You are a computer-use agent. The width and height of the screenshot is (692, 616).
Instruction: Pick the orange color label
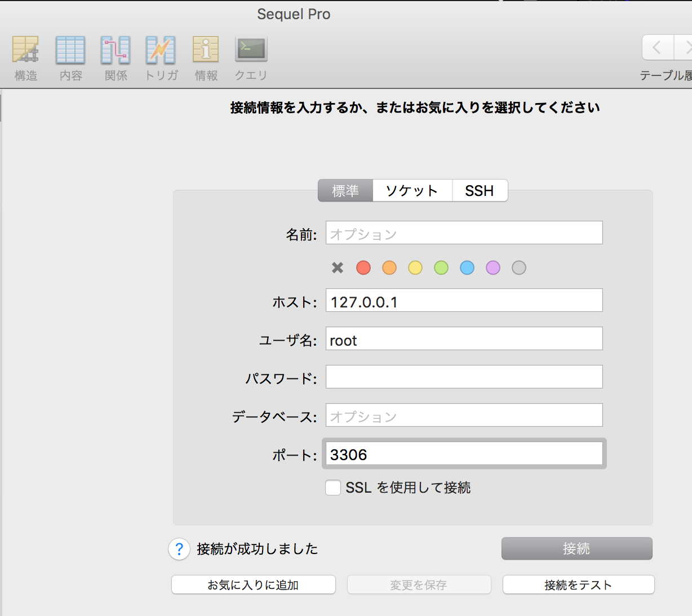pyautogui.click(x=389, y=267)
